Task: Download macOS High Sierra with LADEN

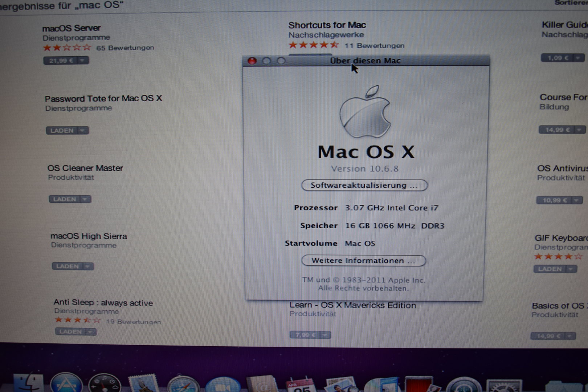Action: [x=68, y=266]
